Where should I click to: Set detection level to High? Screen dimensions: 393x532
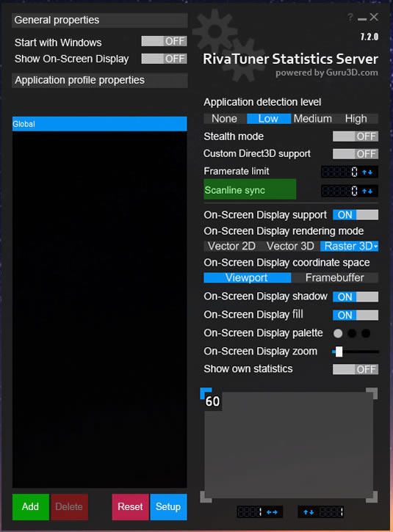[x=356, y=119]
